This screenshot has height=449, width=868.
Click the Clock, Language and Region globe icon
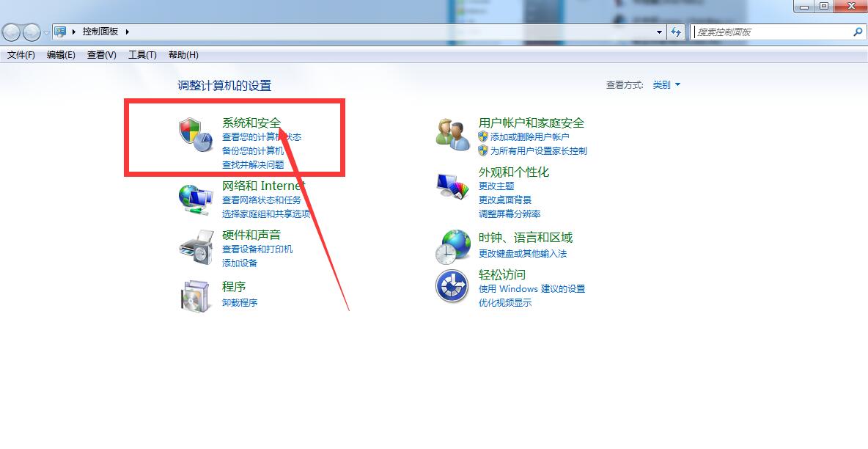(x=453, y=247)
